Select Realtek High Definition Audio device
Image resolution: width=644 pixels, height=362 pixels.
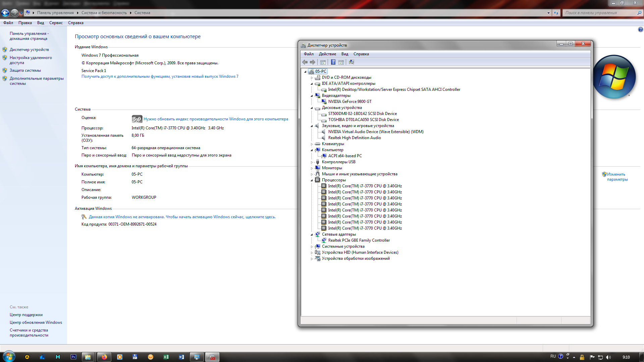pyautogui.click(x=355, y=138)
